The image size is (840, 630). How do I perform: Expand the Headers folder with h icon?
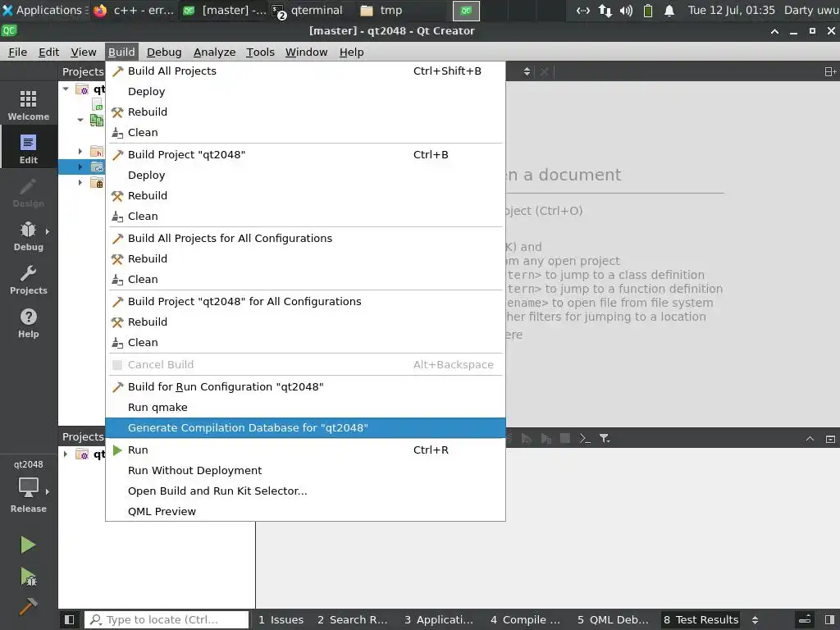(x=80, y=152)
